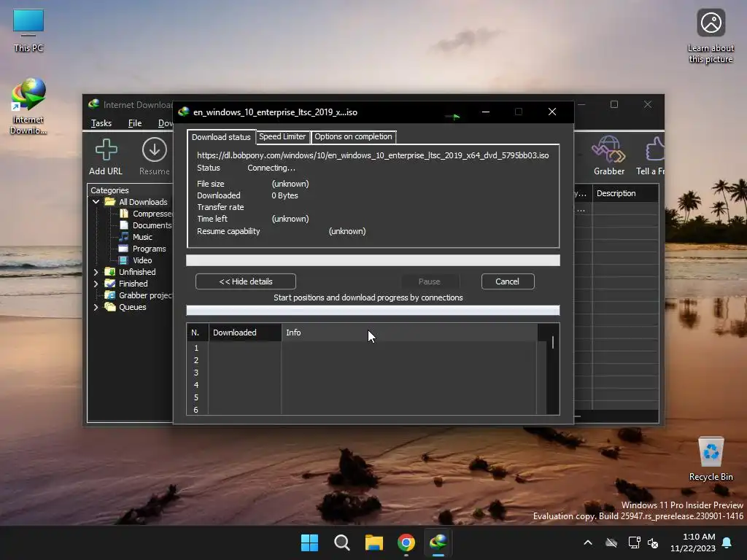Viewport: 747px width, 560px height.
Task: Minimize the download progress dialog
Action: click(485, 112)
